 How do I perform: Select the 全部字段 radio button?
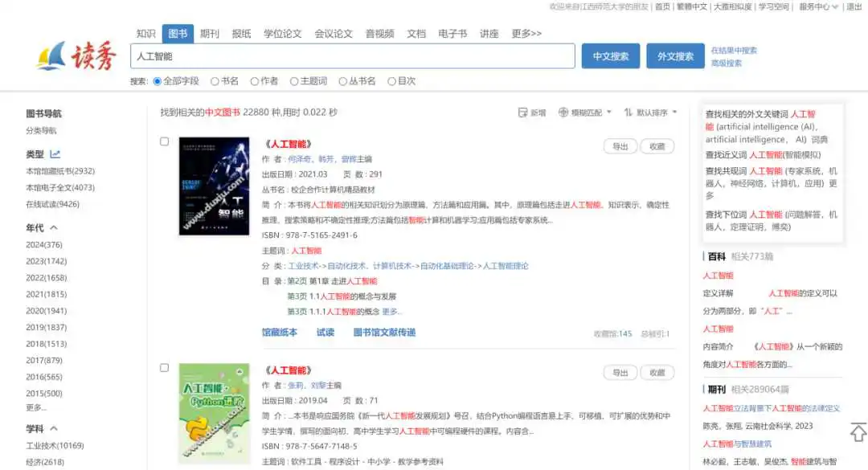coord(158,81)
